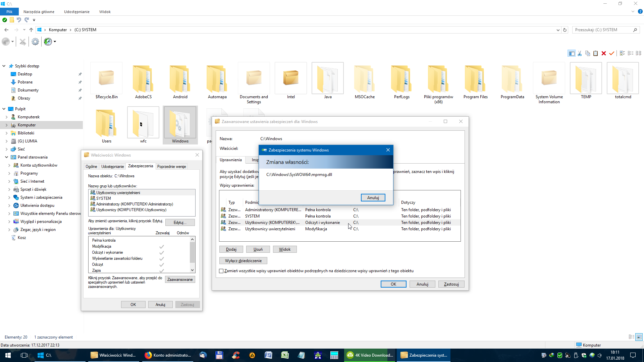Click the scissors Cut icon in toolbar
644x362 pixels.
click(x=580, y=53)
